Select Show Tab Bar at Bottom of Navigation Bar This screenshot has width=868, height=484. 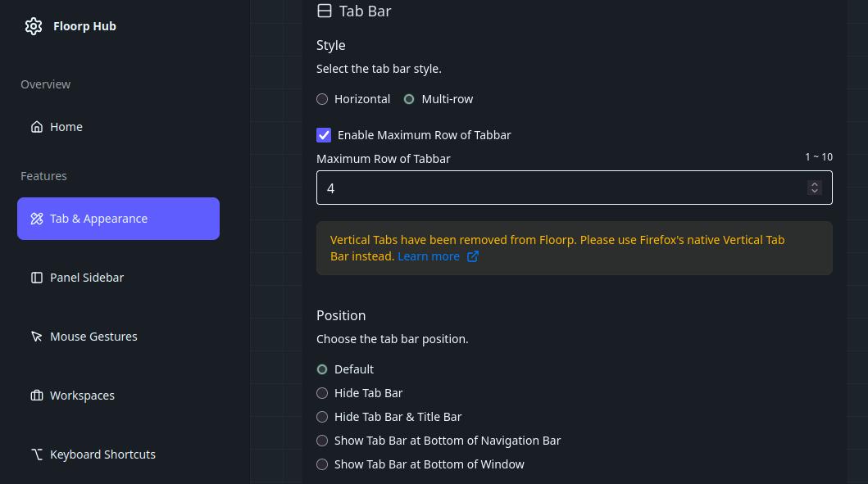(x=322, y=441)
